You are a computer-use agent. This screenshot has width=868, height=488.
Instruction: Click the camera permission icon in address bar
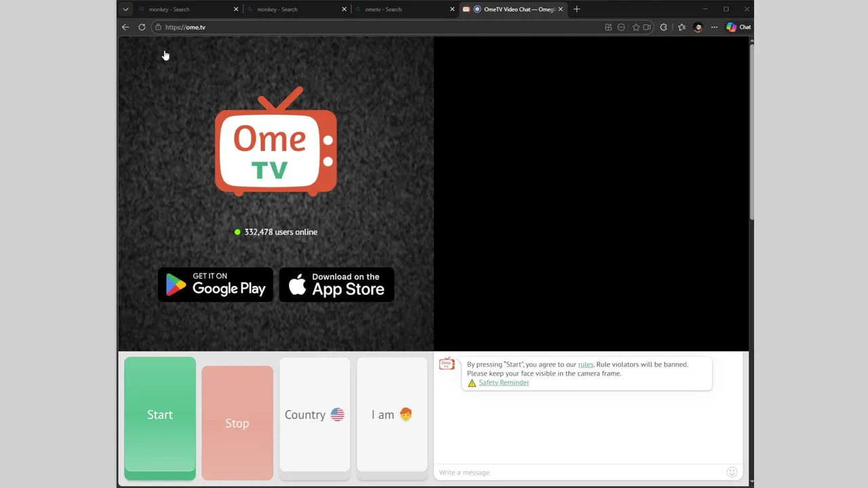pyautogui.click(x=648, y=27)
